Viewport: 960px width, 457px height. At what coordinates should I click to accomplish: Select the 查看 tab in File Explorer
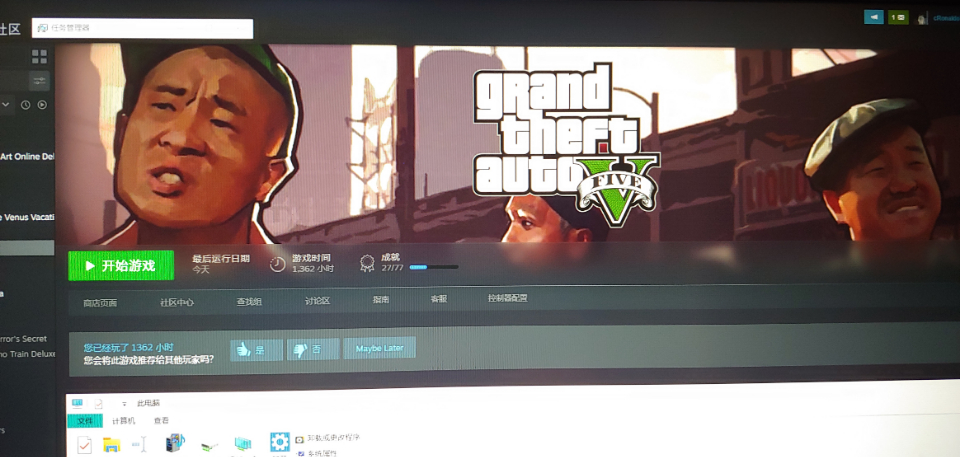(162, 421)
